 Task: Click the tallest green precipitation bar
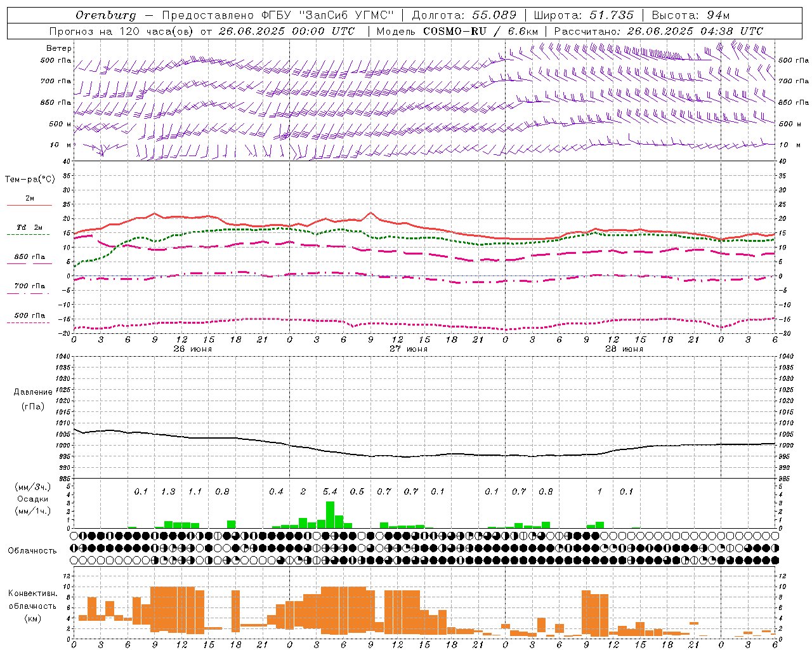[330, 515]
